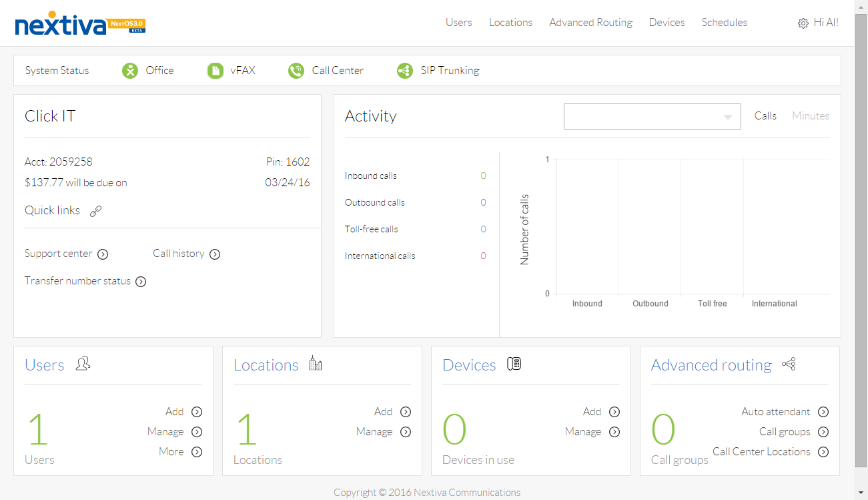Click the 03/24/16 due date
The width and height of the screenshot is (868, 500).
(288, 183)
